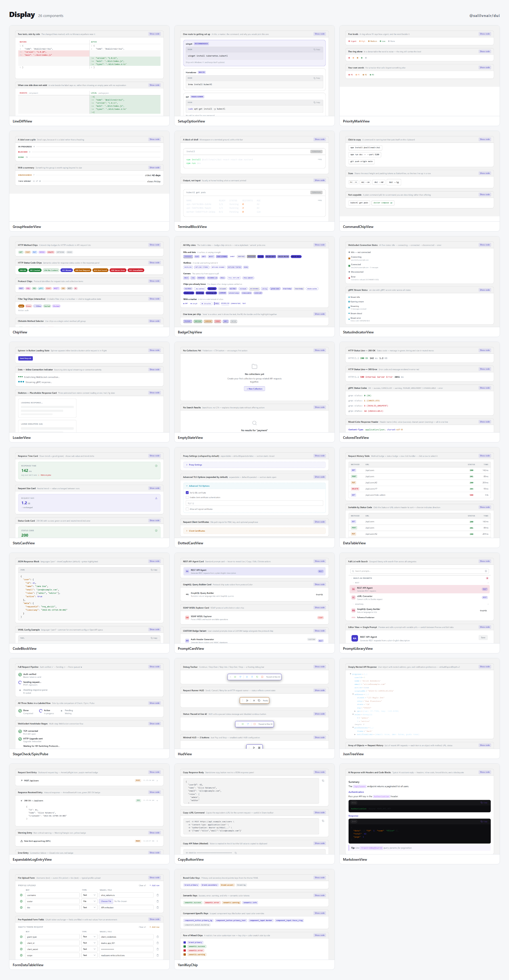Click the Search prompts input field

point(419,571)
